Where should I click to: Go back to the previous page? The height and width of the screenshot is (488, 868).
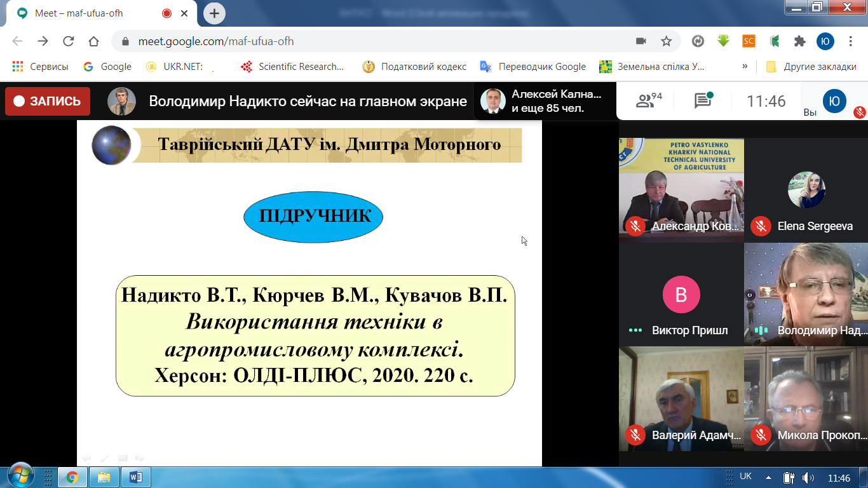[x=17, y=41]
